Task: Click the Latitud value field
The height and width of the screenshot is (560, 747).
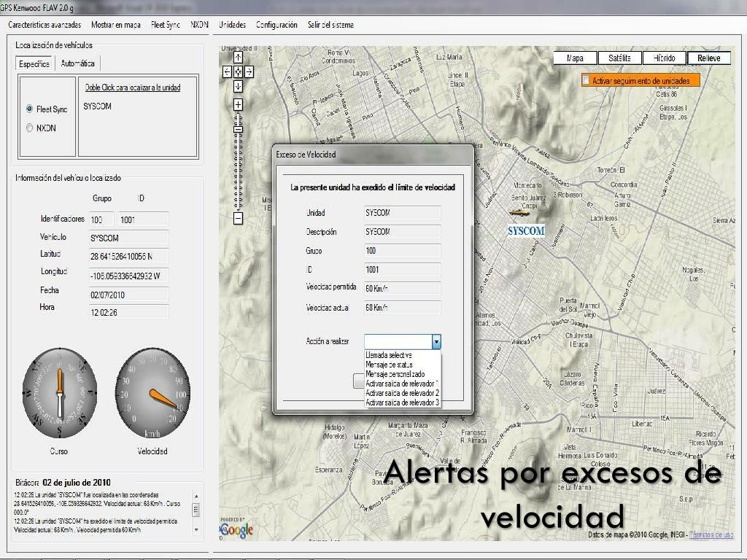Action: tap(128, 256)
